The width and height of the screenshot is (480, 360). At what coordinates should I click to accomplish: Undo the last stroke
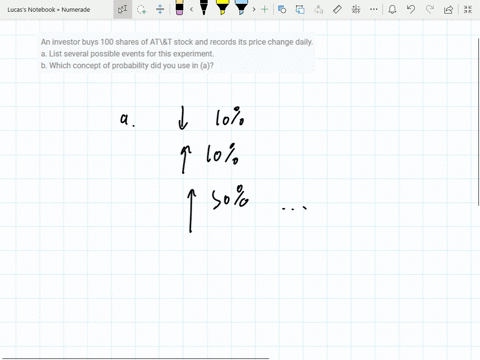coord(411,9)
